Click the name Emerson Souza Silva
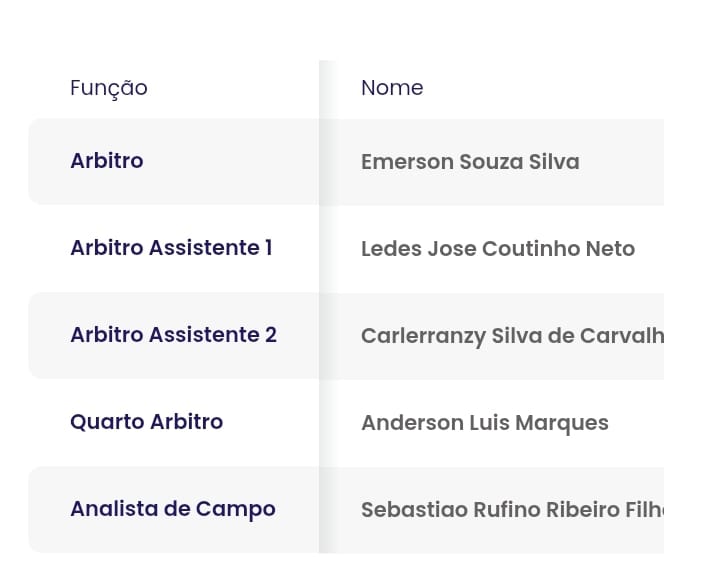 (470, 162)
